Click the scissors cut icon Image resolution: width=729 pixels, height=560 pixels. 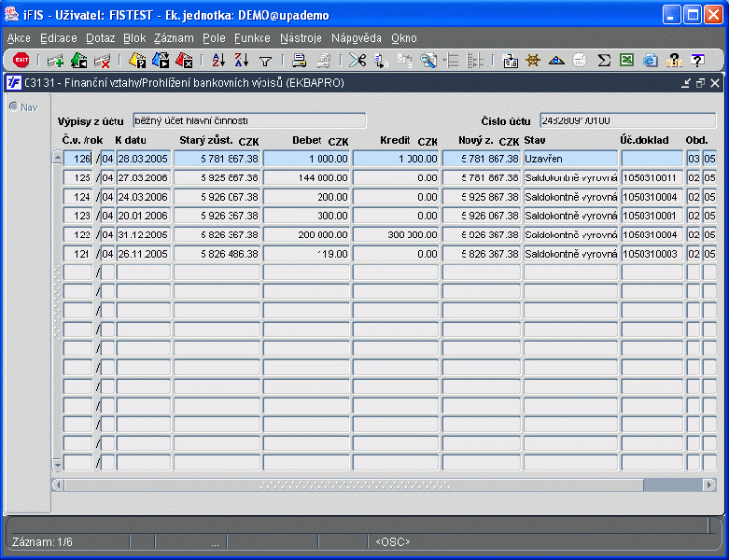pyautogui.click(x=357, y=61)
